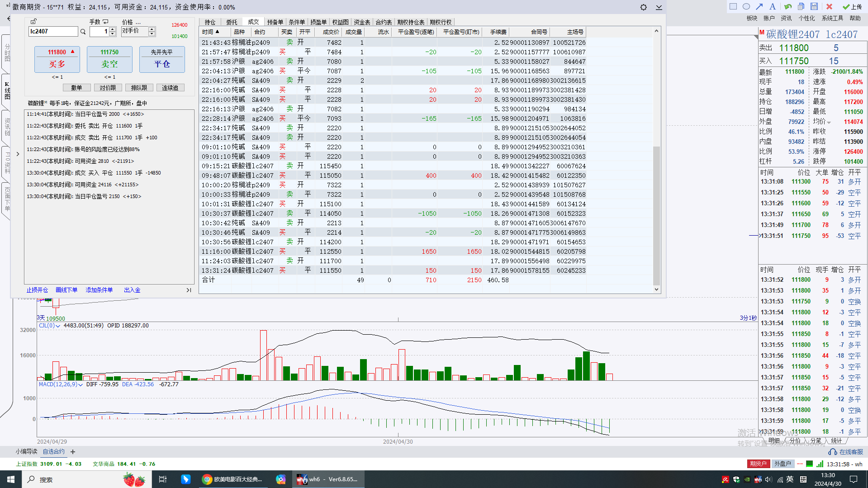Select the ellipse drawing tool
This screenshot has height=488, width=868.
pos(746,6)
